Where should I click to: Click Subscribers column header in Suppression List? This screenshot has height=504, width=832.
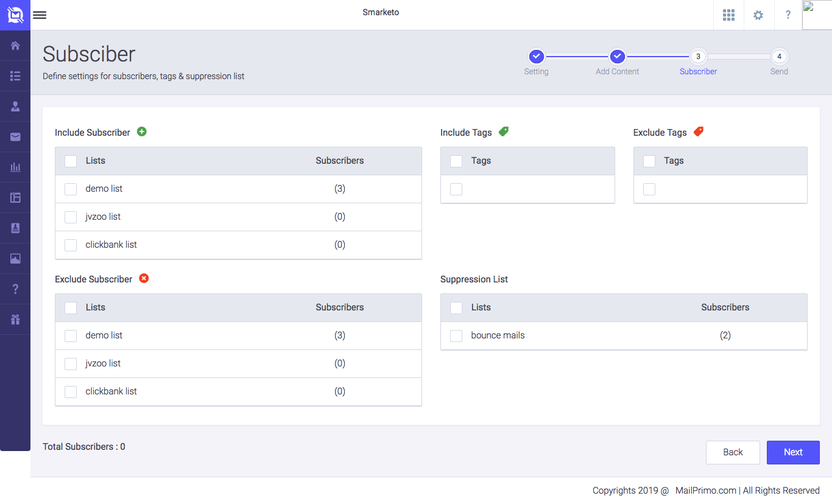point(725,307)
